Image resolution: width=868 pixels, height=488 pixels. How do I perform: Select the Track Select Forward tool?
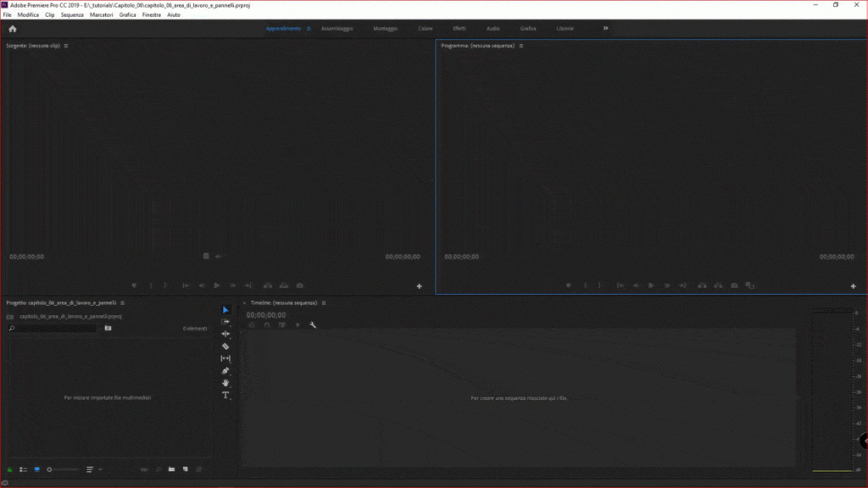[x=225, y=321]
